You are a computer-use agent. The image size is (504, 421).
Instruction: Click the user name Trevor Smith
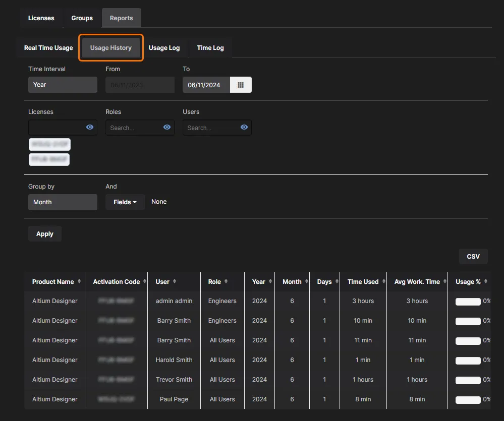point(174,380)
